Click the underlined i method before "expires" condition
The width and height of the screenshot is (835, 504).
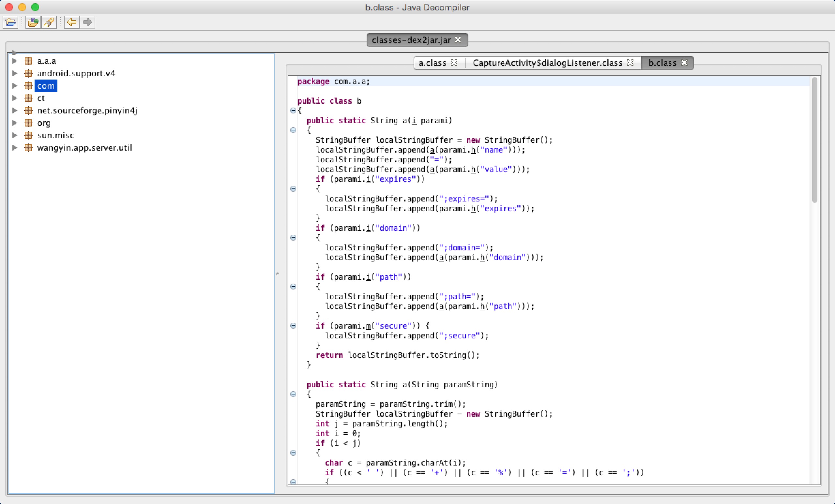[x=368, y=179]
